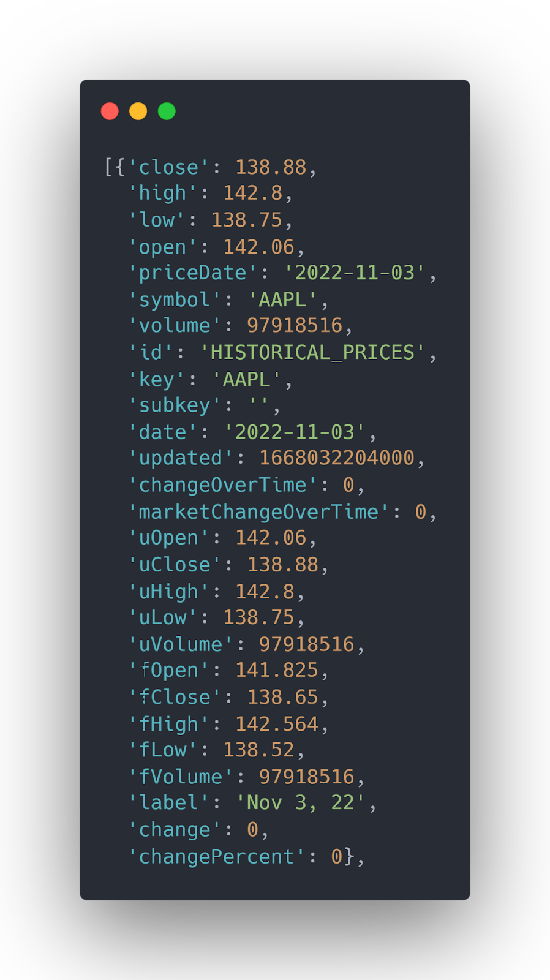The height and width of the screenshot is (980, 550).
Task: Click the symbol value 'AAPL'
Action: coord(282,300)
